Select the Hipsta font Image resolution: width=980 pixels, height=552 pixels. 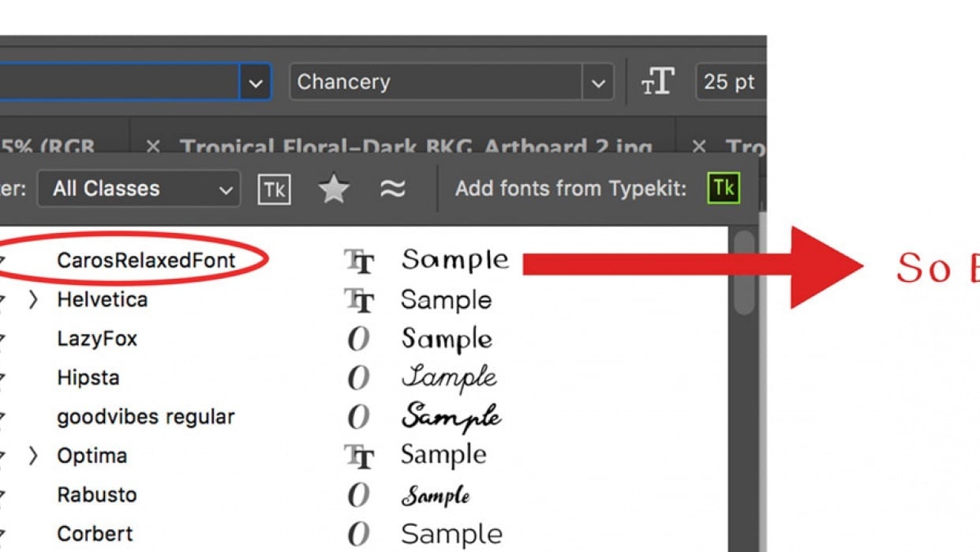tap(88, 377)
